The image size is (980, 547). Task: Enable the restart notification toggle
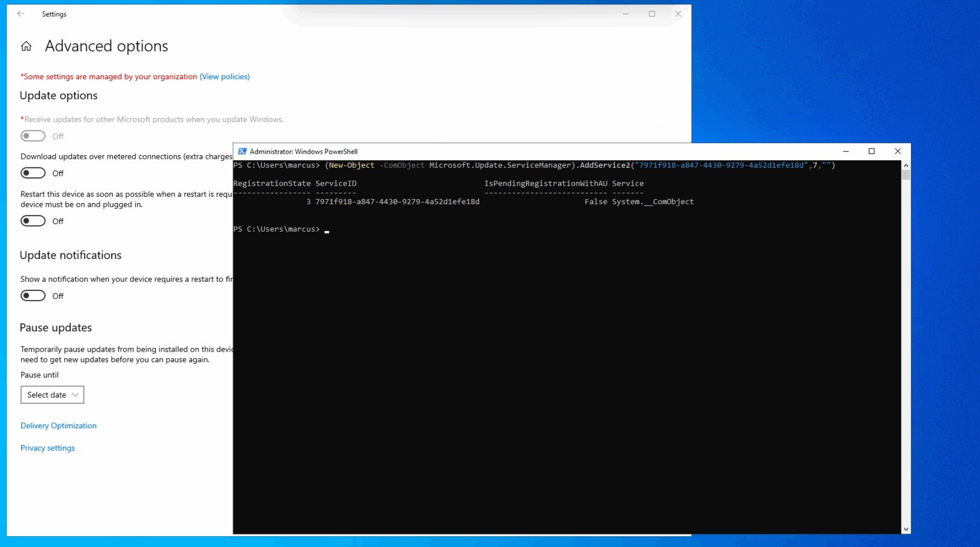coord(33,295)
